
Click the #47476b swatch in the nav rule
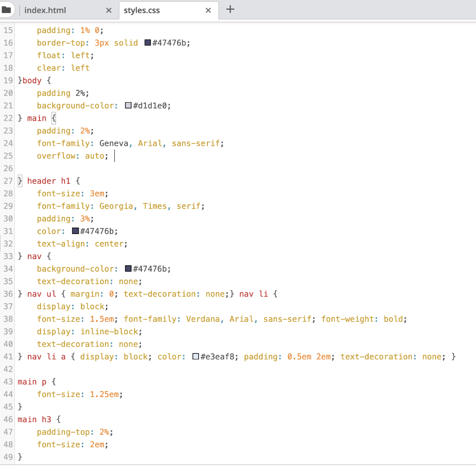[x=127, y=268]
